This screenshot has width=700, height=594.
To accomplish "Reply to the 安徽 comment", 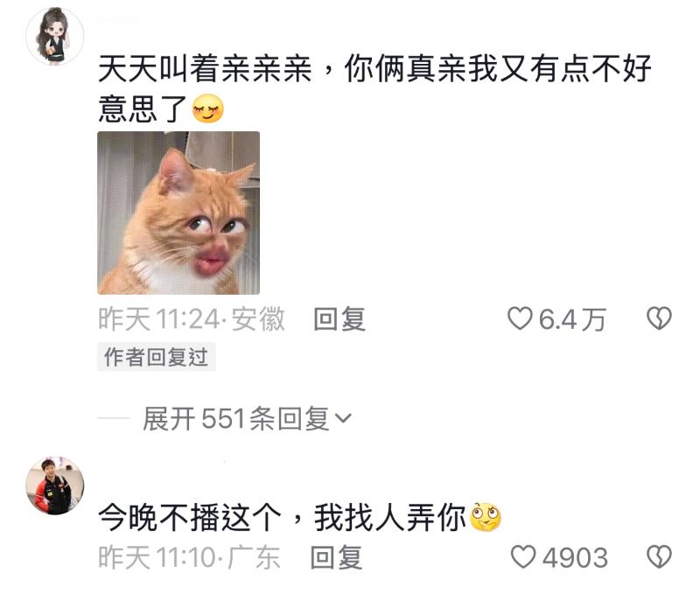I will (x=339, y=319).
